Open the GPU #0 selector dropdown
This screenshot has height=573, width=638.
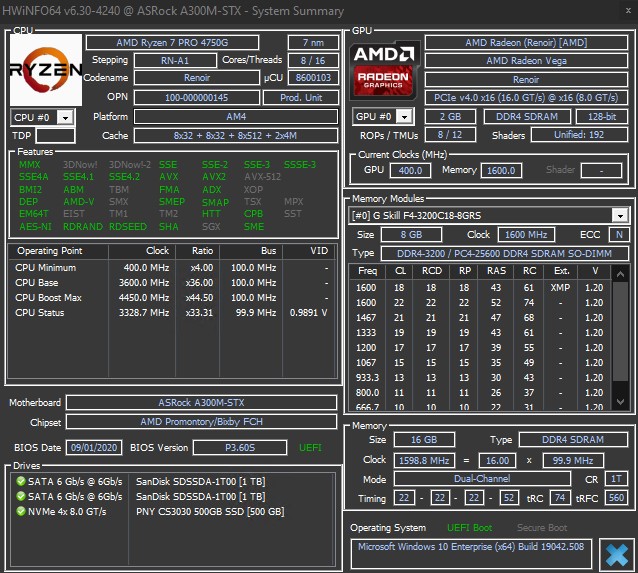click(x=404, y=117)
